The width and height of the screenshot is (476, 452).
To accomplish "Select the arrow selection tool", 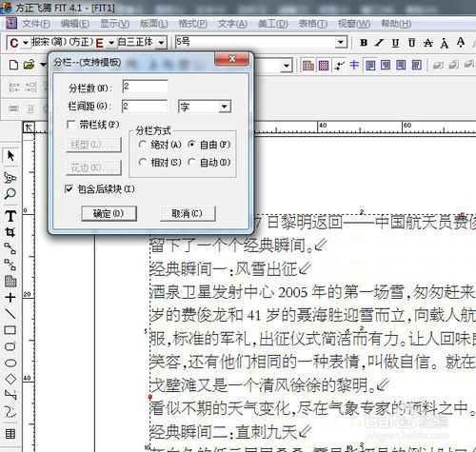I will (x=10, y=156).
